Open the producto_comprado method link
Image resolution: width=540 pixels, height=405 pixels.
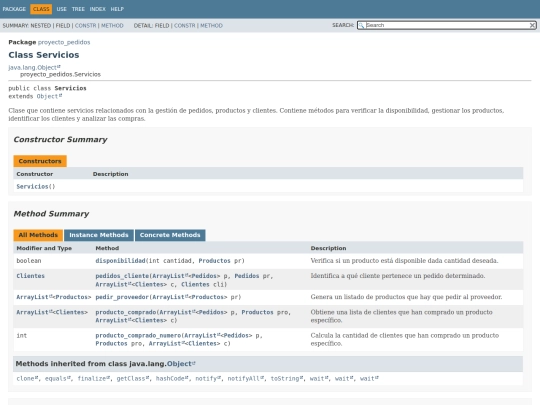point(126,312)
